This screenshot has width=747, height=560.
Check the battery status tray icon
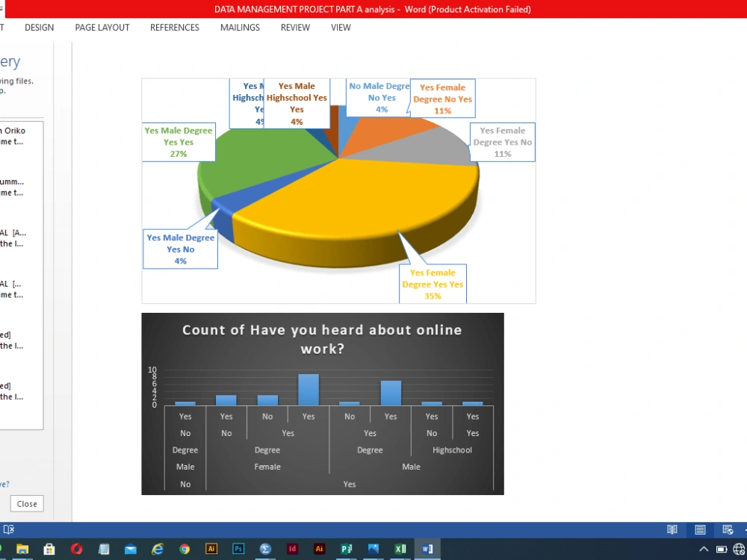tap(722, 549)
